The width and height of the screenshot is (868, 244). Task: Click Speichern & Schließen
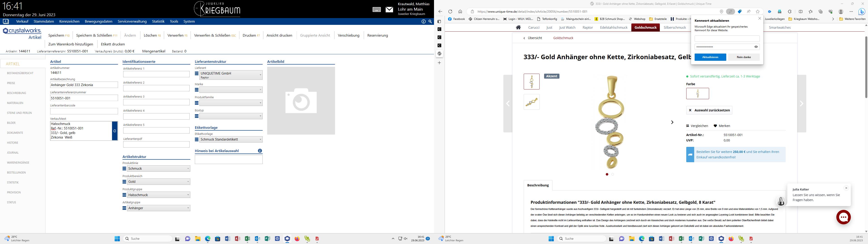click(x=97, y=35)
